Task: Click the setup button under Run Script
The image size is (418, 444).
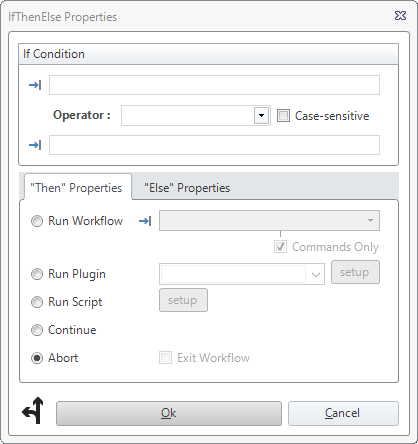Action: pyautogui.click(x=183, y=300)
